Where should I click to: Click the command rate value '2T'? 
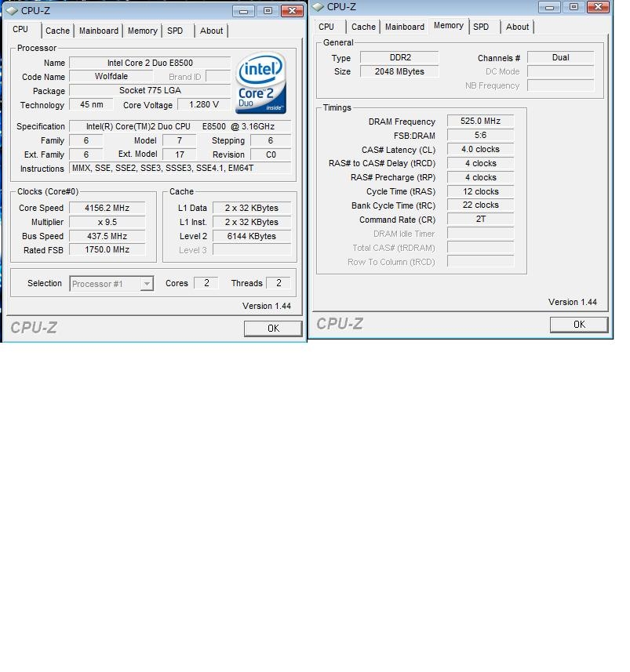pyautogui.click(x=480, y=219)
